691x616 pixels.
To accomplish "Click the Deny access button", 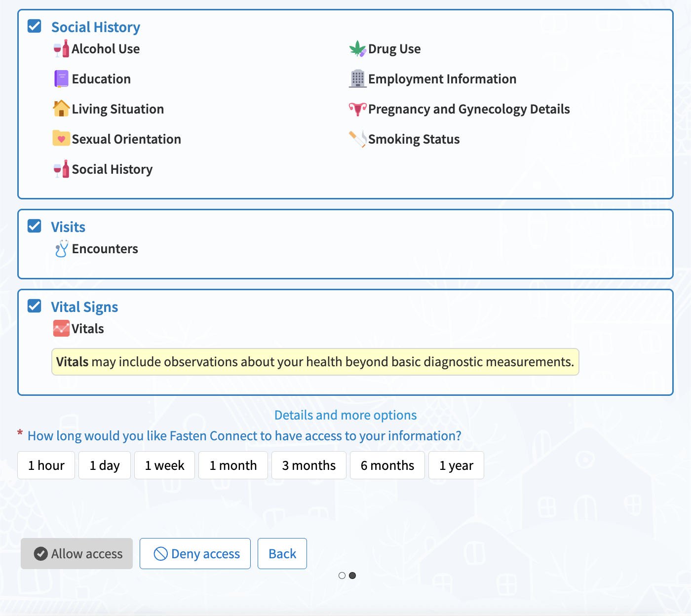I will (x=195, y=554).
